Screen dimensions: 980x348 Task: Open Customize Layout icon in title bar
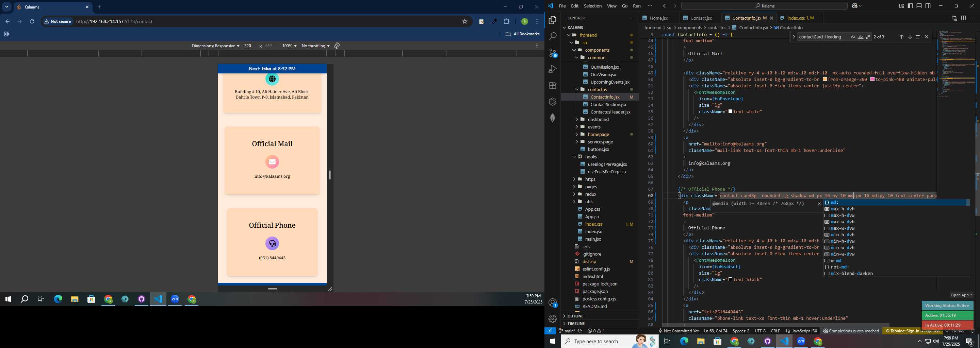901,6
